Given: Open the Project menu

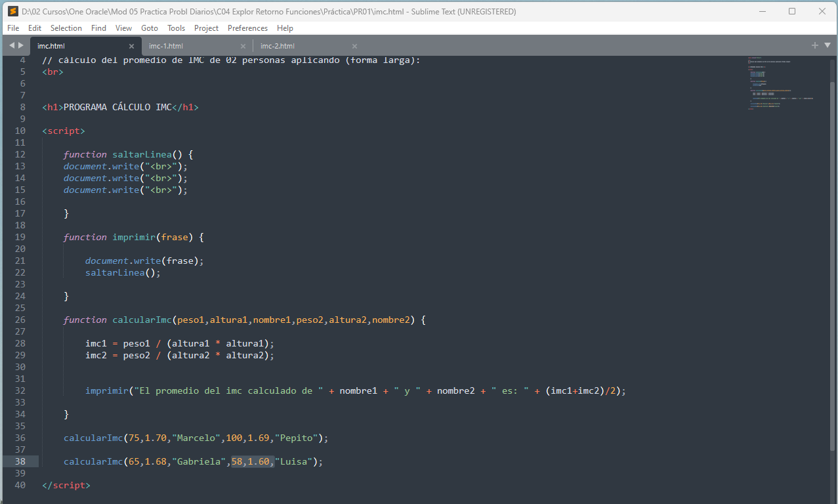Looking at the screenshot, I should click(x=206, y=28).
